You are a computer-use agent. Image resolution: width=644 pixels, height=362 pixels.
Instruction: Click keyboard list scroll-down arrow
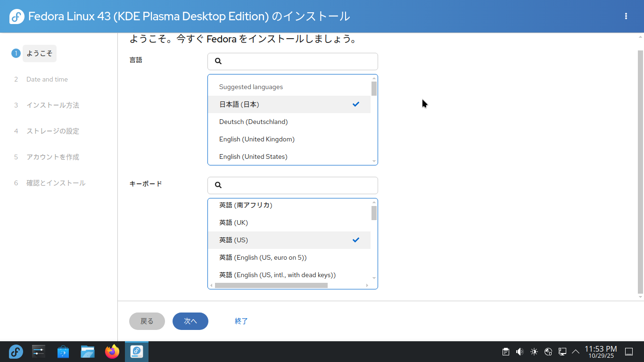(x=374, y=278)
